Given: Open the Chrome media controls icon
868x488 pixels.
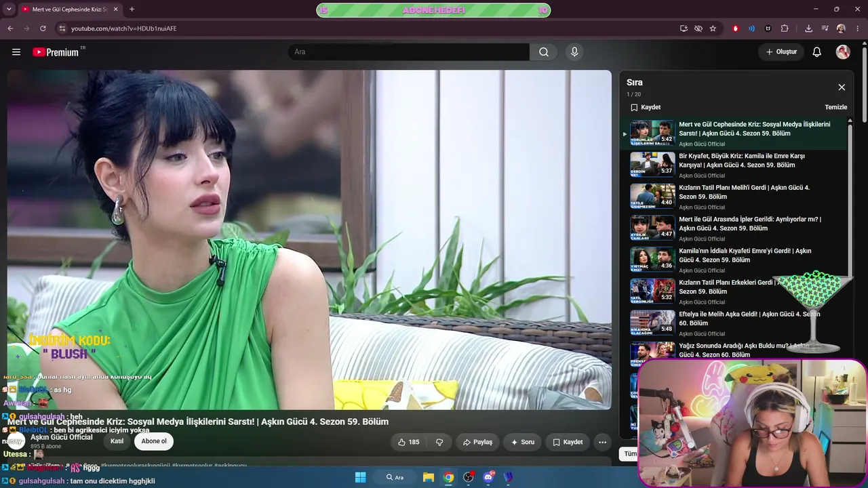Looking at the screenshot, I should point(825,28).
